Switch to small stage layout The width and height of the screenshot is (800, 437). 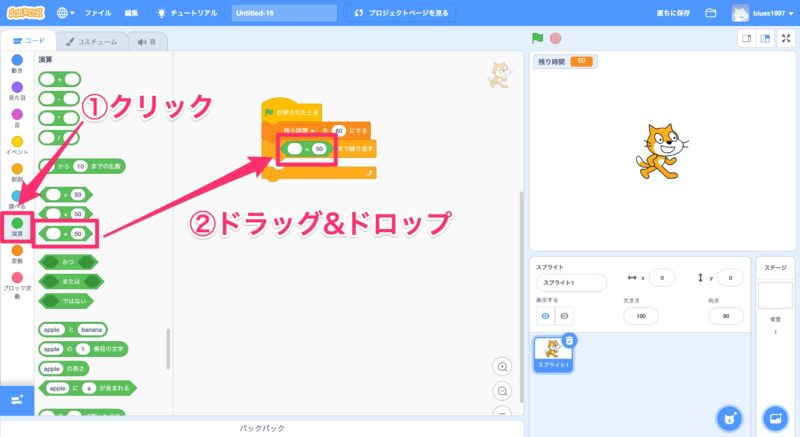(746, 38)
